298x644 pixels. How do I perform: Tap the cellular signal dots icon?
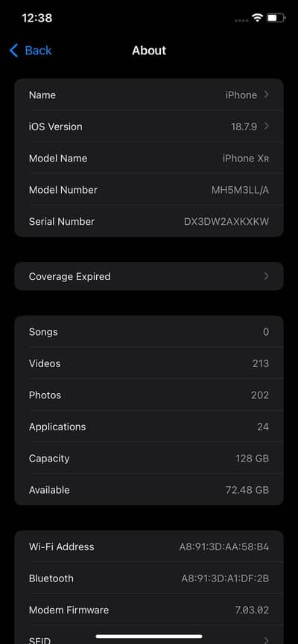[x=241, y=20]
